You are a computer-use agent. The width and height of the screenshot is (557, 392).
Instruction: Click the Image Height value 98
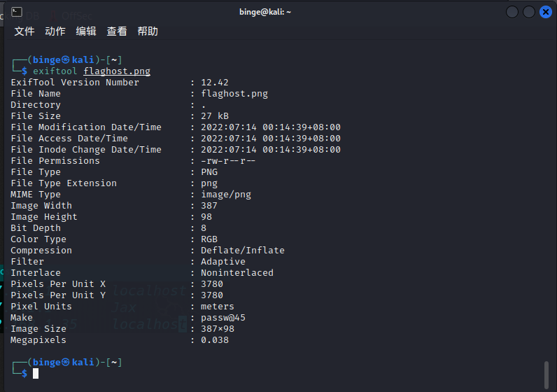point(206,217)
